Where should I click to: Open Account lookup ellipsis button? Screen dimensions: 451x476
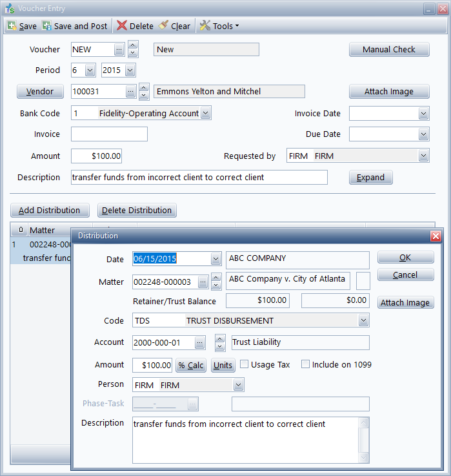coord(200,342)
